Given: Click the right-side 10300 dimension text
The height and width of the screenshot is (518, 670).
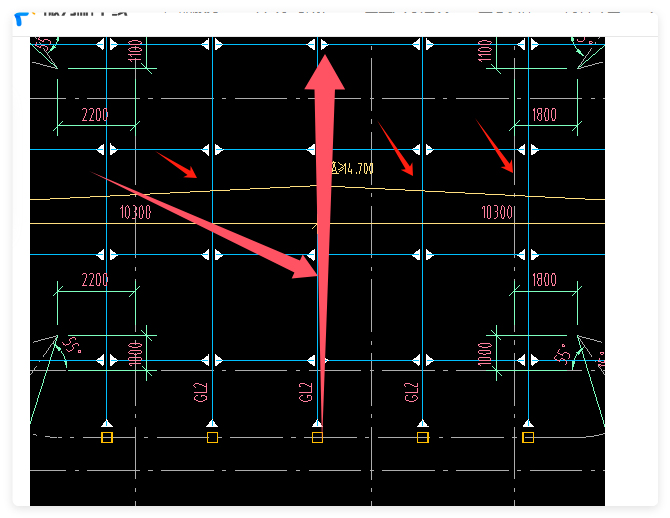Looking at the screenshot, I should point(497,212).
